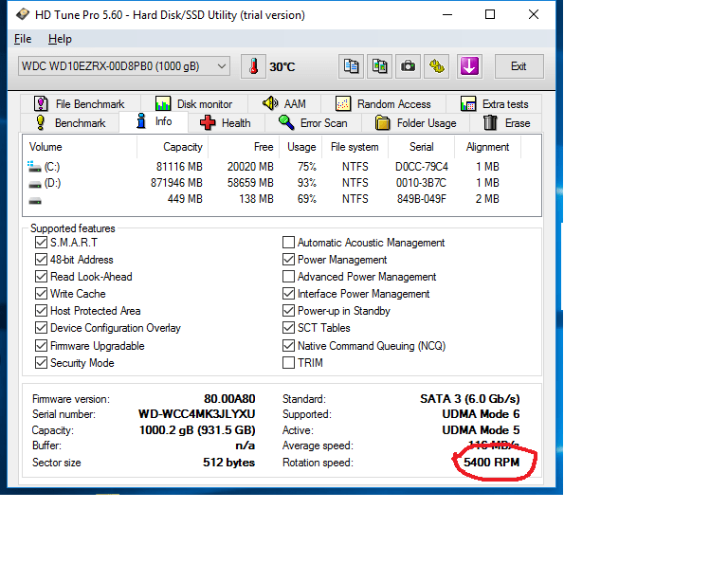The height and width of the screenshot is (582, 728).
Task: Toggle the SCT Tables checkbox
Action: point(288,328)
